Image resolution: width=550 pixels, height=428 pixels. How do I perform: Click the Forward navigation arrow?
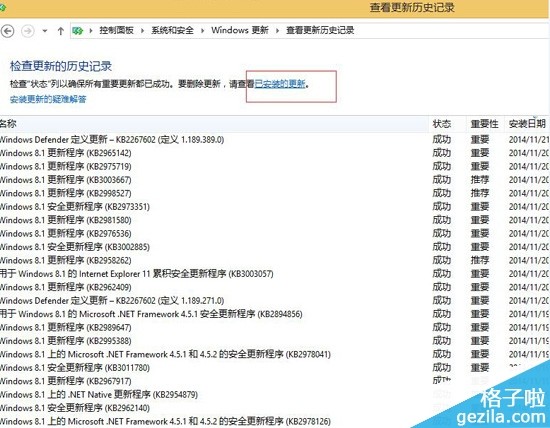pos(28,31)
